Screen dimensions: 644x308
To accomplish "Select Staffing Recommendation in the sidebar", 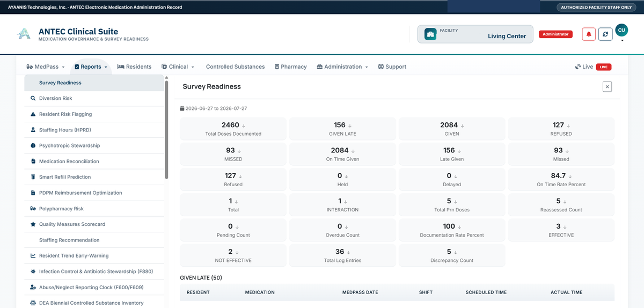I will point(94,240).
